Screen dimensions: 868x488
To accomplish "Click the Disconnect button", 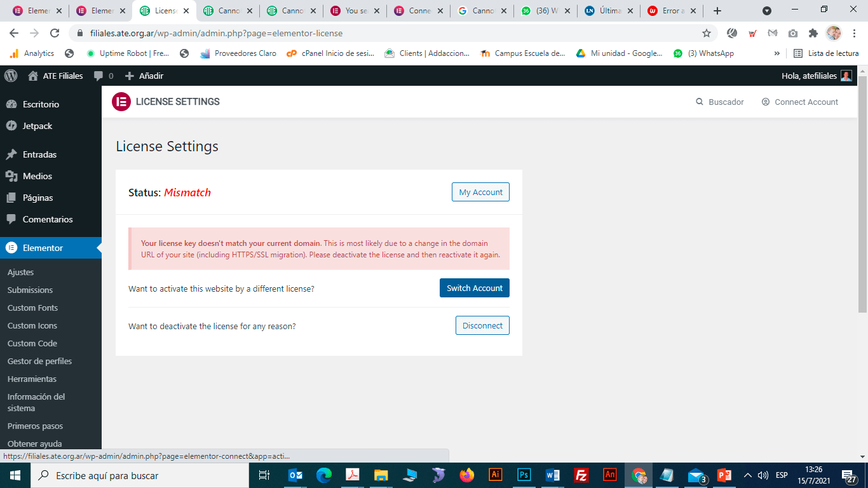I will pos(482,325).
